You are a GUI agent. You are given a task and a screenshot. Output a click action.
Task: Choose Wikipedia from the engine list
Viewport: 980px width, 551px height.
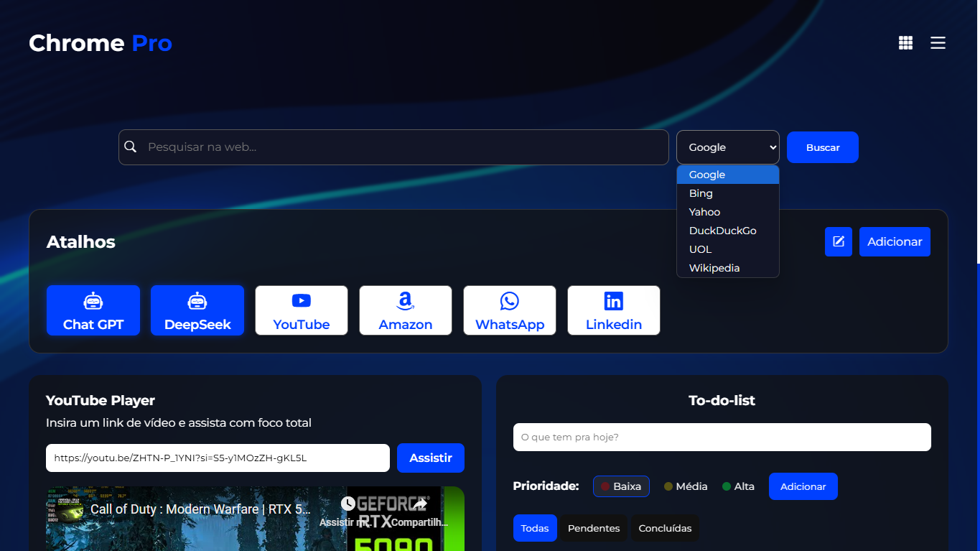pos(728,268)
